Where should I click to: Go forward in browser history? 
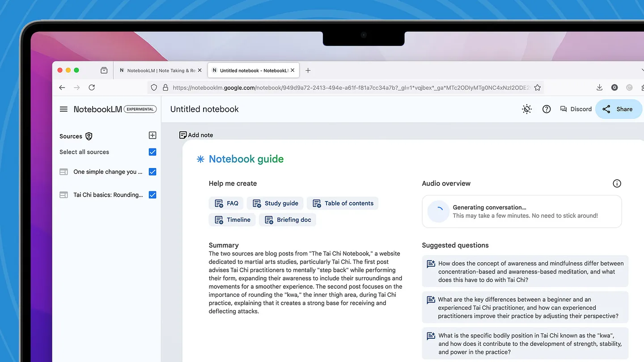click(x=77, y=88)
